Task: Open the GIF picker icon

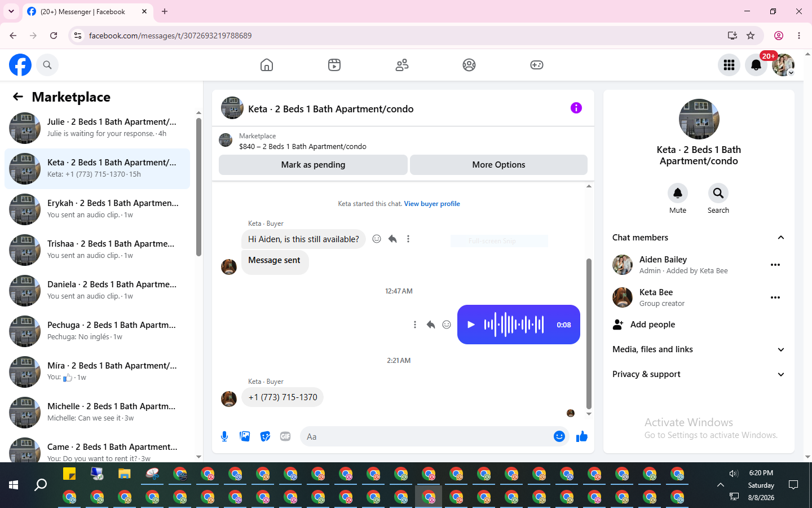Action: pyautogui.click(x=285, y=436)
